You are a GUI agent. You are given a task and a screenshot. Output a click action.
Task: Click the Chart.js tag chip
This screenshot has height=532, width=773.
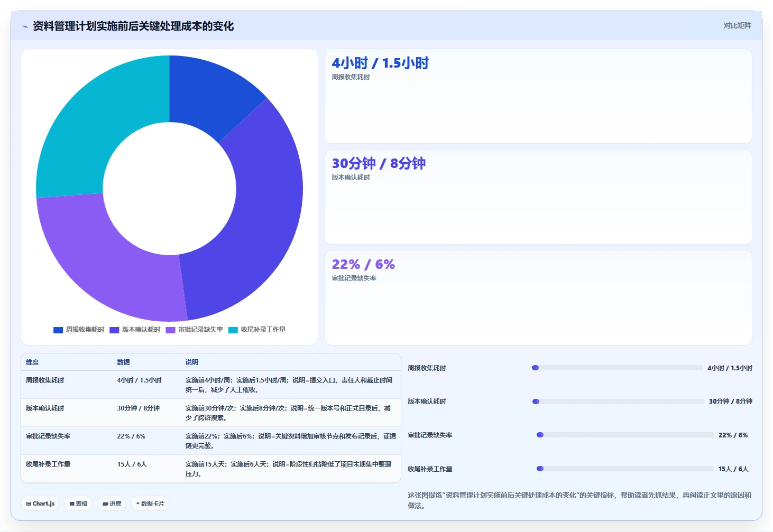(40, 503)
